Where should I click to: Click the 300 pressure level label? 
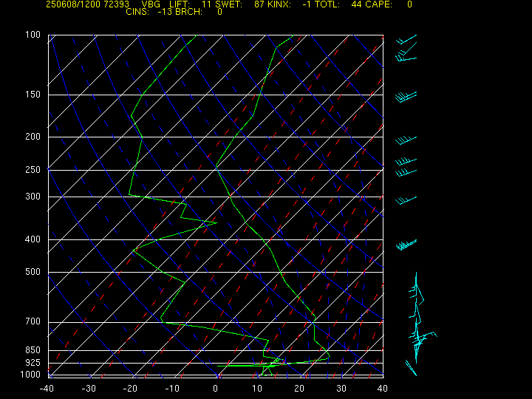[33, 196]
